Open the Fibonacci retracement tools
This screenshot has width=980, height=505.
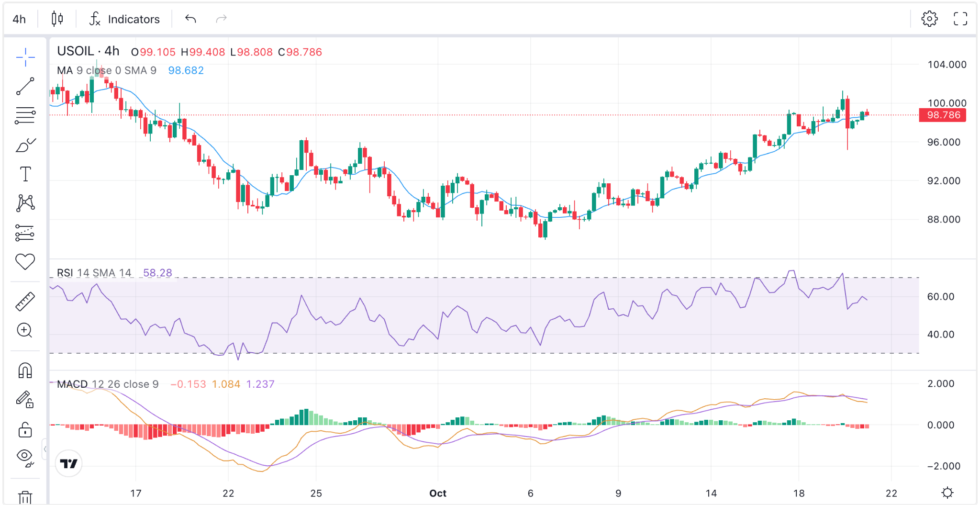coord(25,116)
